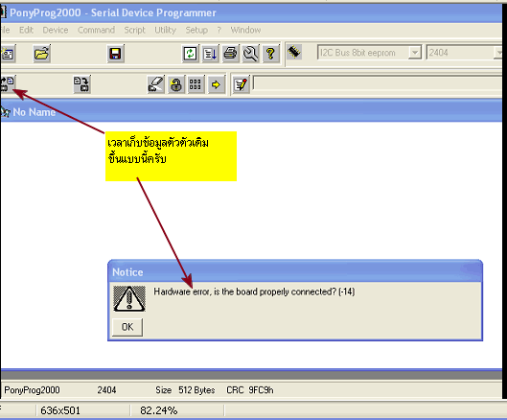Open the Utility menu
The image size is (507, 420).
(165, 30)
